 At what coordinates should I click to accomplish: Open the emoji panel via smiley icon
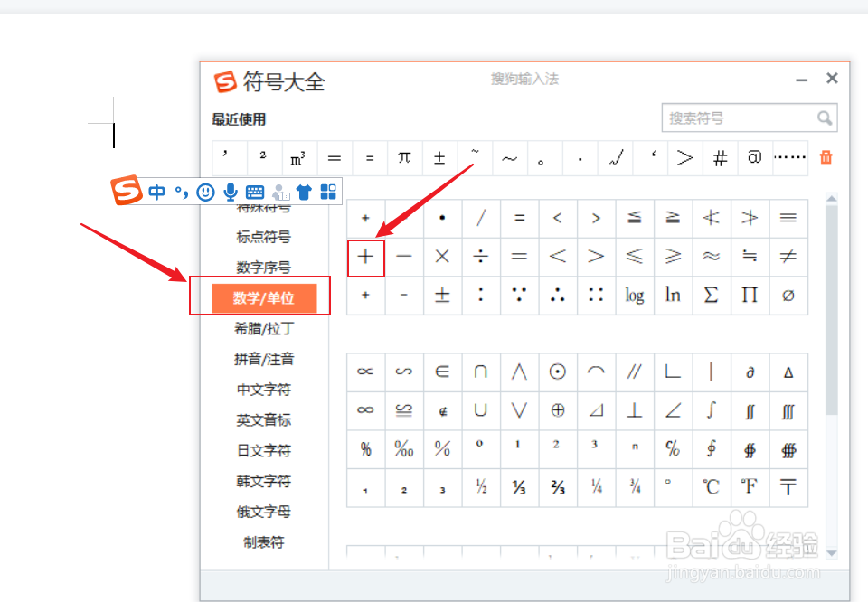click(205, 192)
